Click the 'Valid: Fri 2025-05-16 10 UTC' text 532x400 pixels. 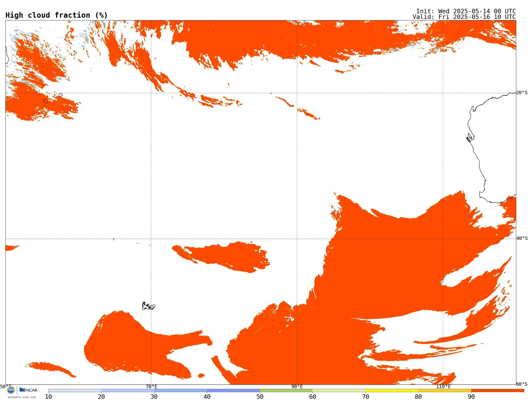464,17
